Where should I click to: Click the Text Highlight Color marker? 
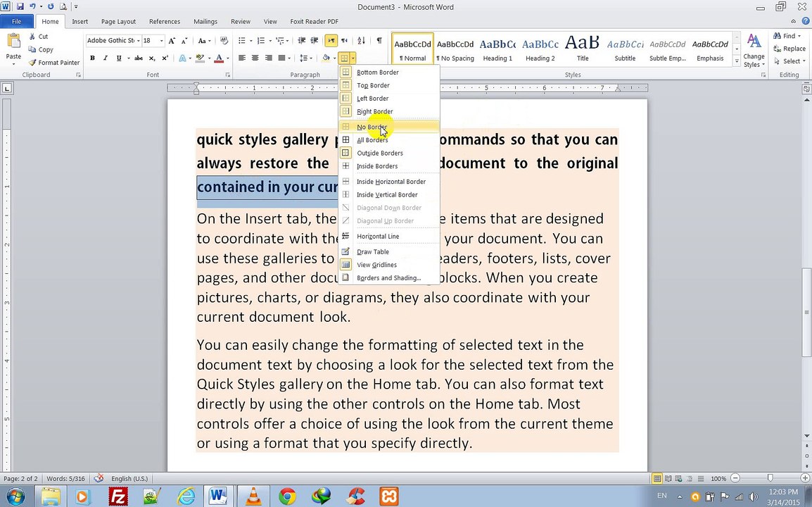(x=201, y=58)
